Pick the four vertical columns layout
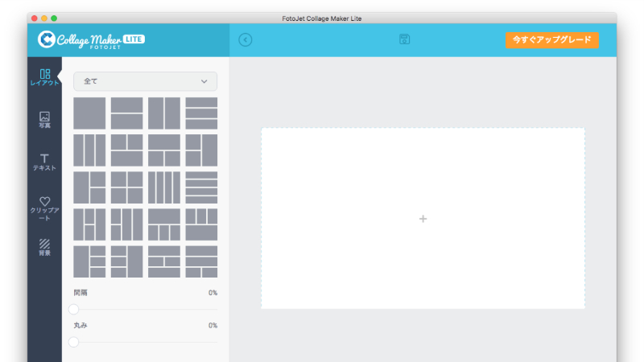This screenshot has height=362, width=644. [164, 187]
